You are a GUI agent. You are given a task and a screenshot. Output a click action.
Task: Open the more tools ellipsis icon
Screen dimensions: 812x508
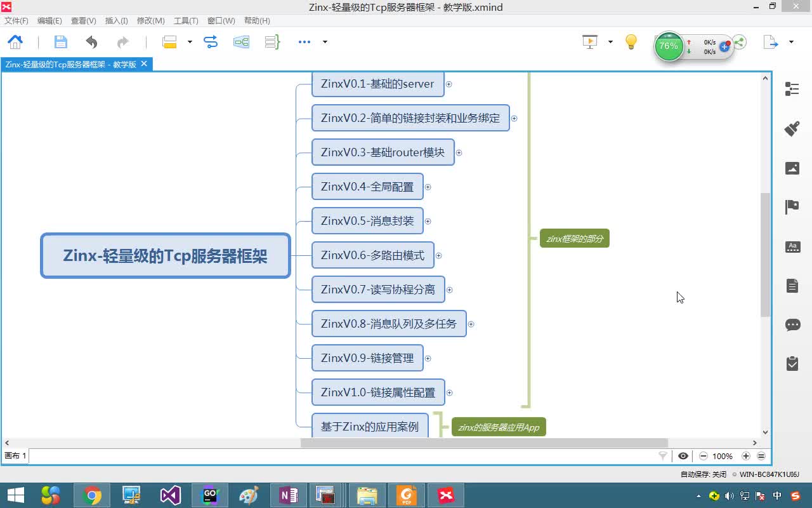(x=304, y=42)
